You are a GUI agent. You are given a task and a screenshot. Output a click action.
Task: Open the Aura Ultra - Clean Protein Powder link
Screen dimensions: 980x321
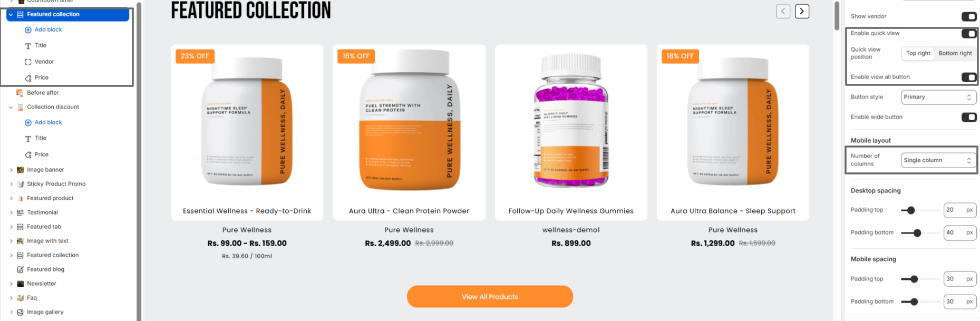coord(409,211)
